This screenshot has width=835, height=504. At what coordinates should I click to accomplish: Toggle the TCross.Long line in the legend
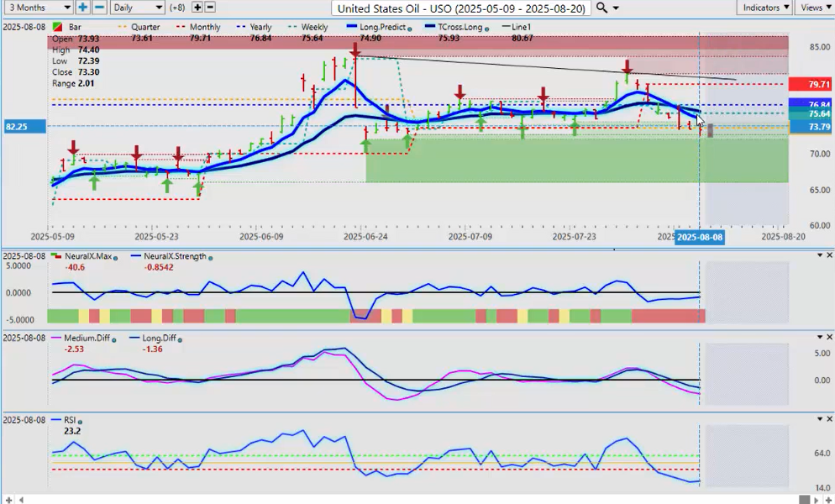click(458, 27)
